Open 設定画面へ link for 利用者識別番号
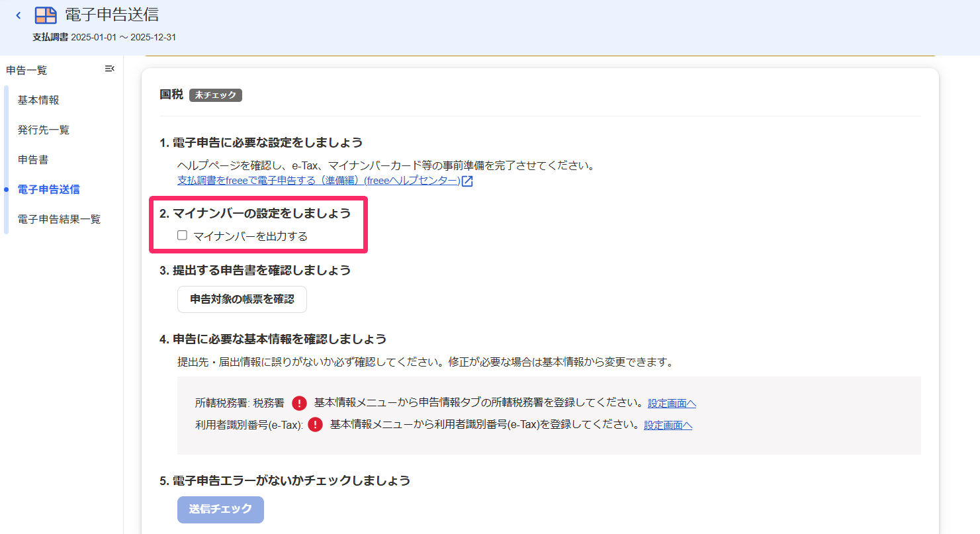The width and height of the screenshot is (980, 534). click(x=668, y=425)
